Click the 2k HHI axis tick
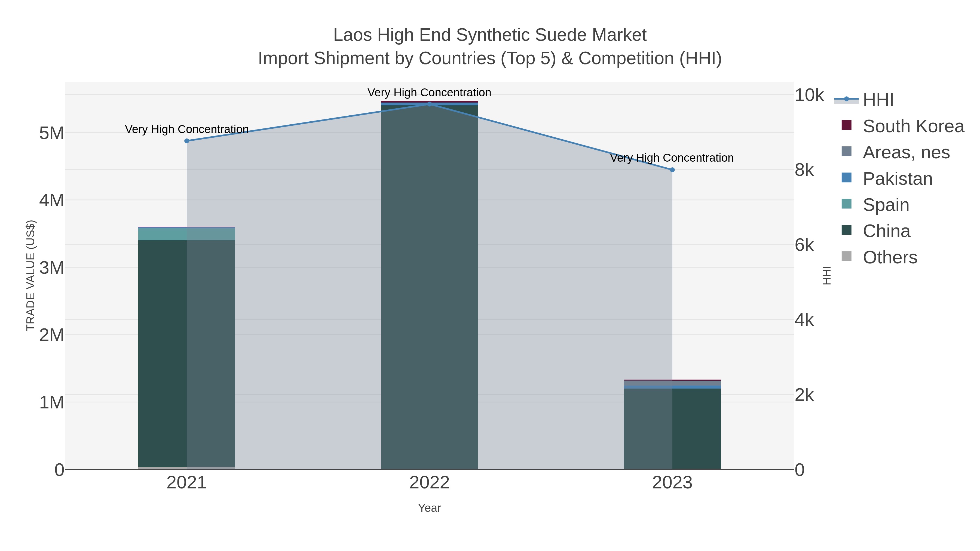The width and height of the screenshot is (980, 551). pyautogui.click(x=805, y=395)
